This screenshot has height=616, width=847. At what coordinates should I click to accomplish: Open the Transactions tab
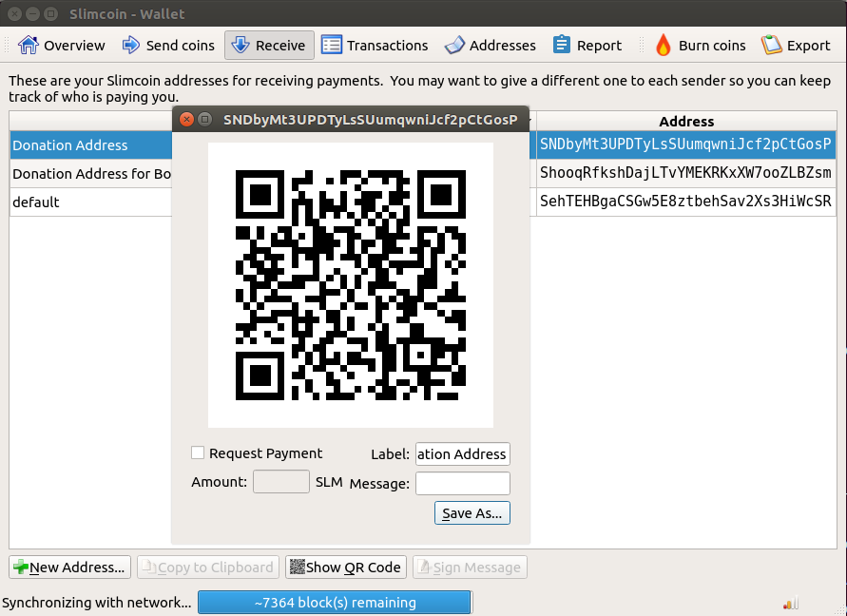point(375,46)
